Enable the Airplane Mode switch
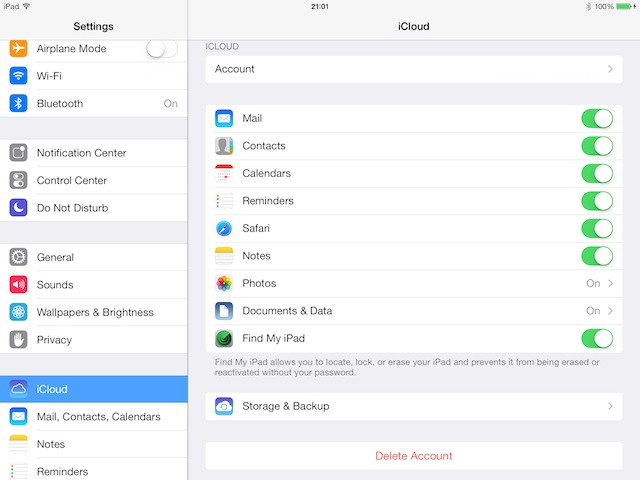The width and height of the screenshot is (640, 480). tap(162, 49)
